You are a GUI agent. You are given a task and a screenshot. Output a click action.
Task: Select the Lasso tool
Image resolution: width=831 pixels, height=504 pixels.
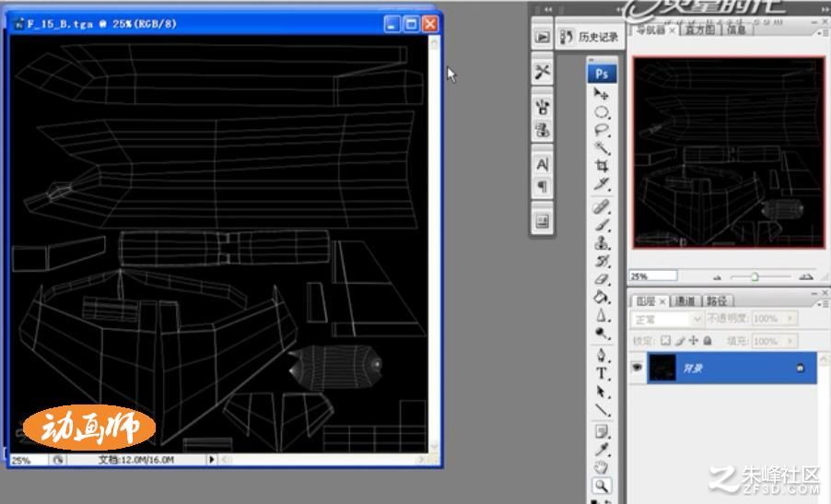tap(601, 130)
